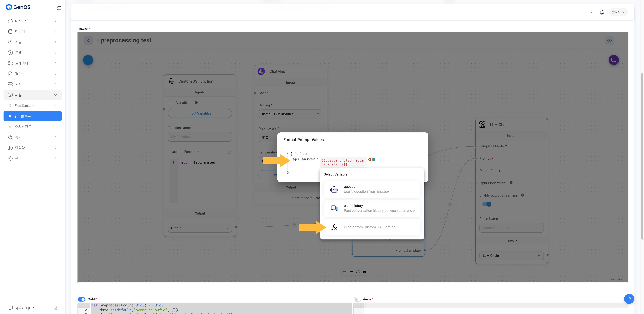Click the red cancel edit icon

click(x=370, y=160)
